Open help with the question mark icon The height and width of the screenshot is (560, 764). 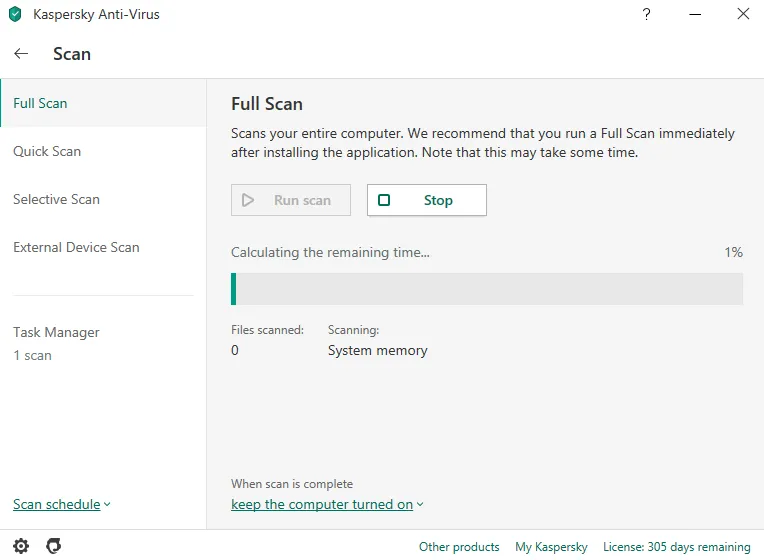[x=646, y=14]
